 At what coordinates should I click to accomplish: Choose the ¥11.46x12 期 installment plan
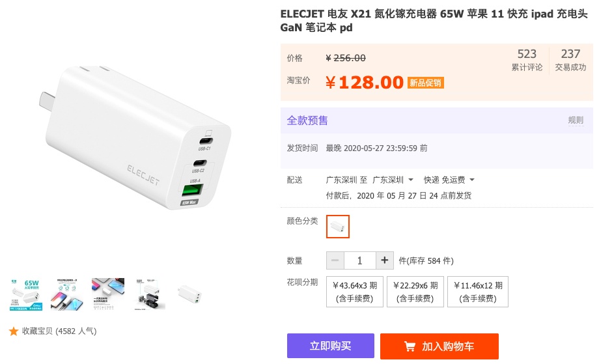[x=478, y=292]
